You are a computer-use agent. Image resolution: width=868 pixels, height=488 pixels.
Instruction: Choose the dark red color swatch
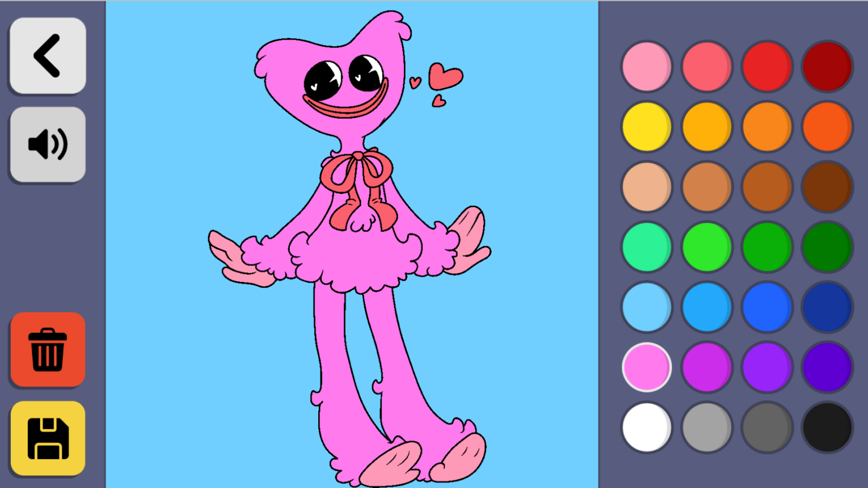(x=827, y=67)
